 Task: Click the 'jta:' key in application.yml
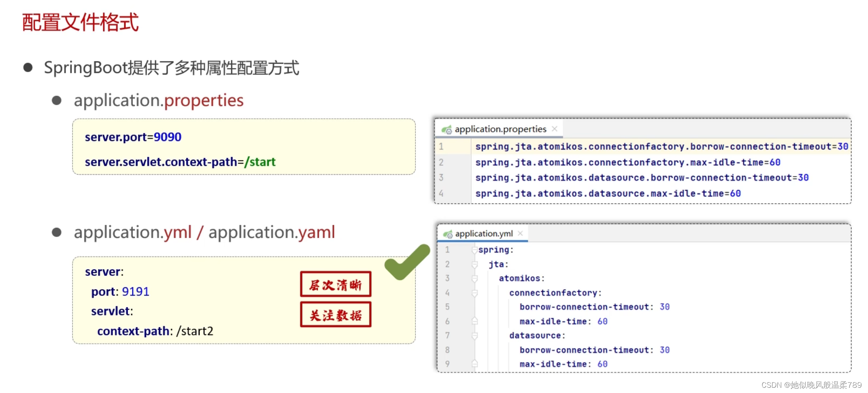click(498, 265)
